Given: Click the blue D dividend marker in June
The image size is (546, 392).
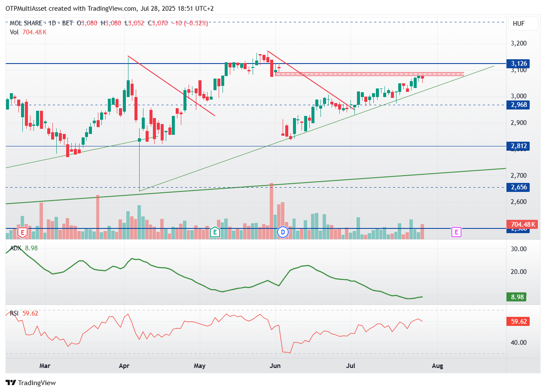Looking at the screenshot, I should 283,232.
